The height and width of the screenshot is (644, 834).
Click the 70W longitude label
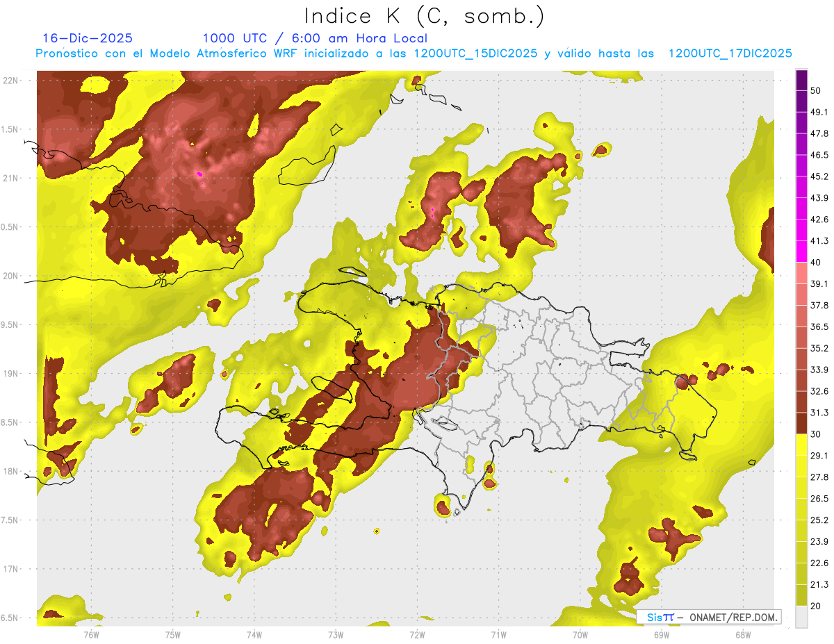pyautogui.click(x=580, y=635)
